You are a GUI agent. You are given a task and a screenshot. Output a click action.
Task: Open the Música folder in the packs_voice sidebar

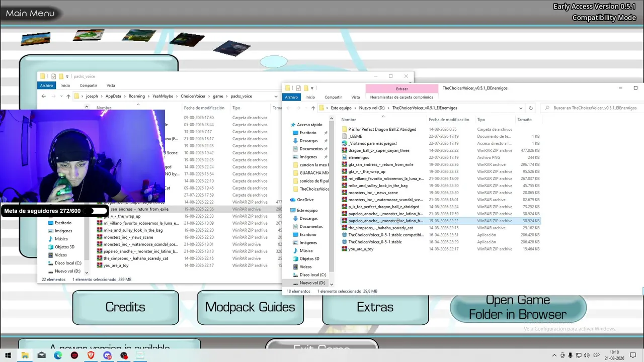(x=61, y=239)
